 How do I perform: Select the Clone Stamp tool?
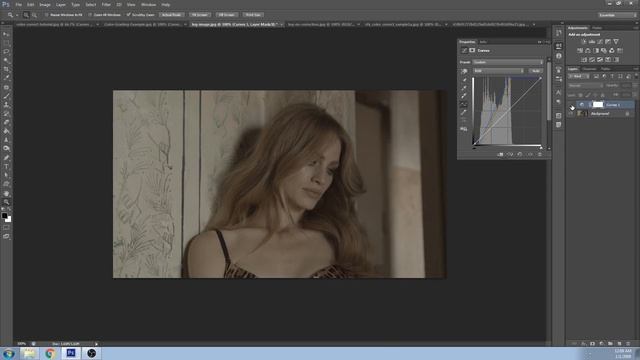tap(6, 105)
